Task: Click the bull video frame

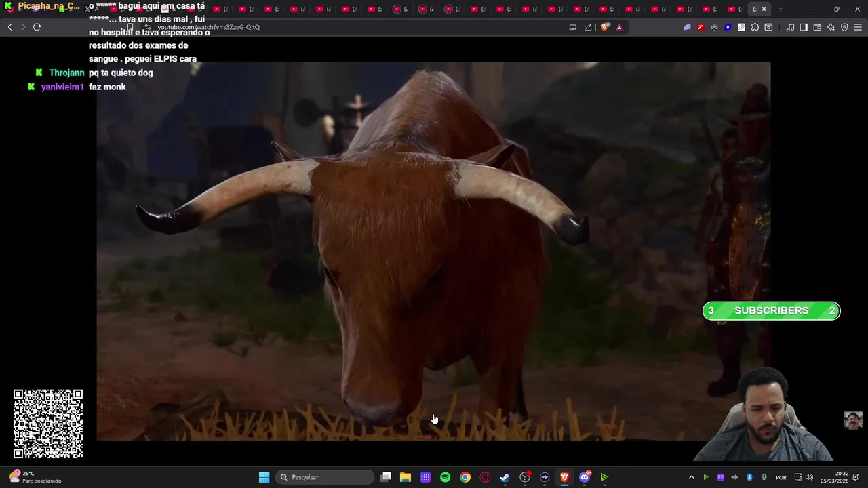Action: 433,251
